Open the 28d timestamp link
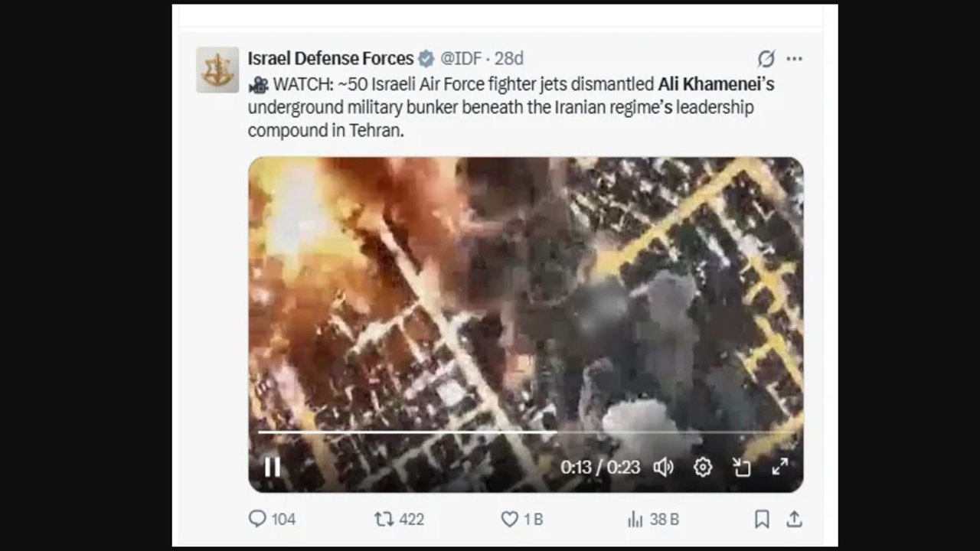Viewport: 980px width, 551px height. click(509, 58)
